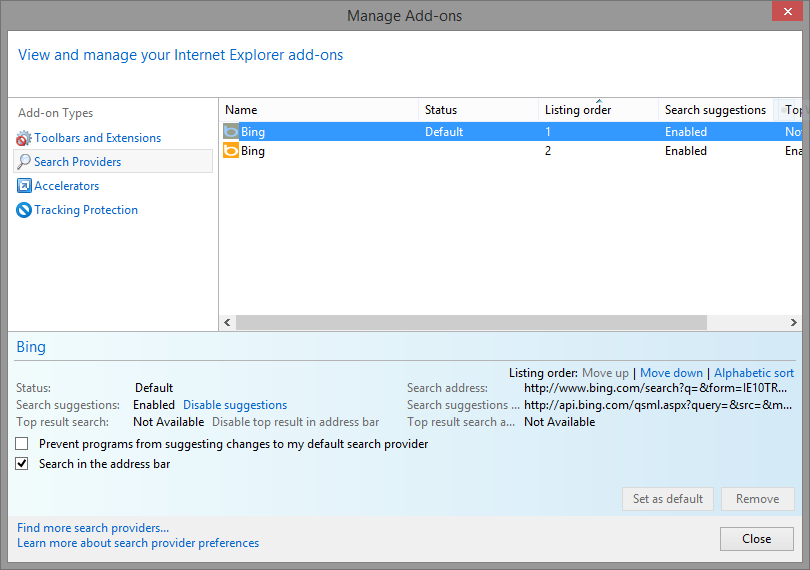Viewport: 810px width, 570px height.
Task: Open Accelerators add-on type
Action: (x=67, y=186)
